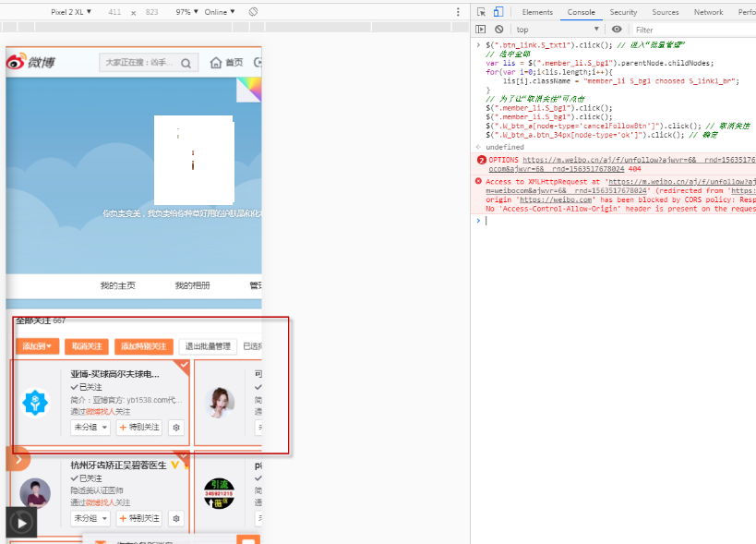Open the Pixel 2 XL device dropdown
The height and width of the screenshot is (544, 756).
(x=72, y=12)
